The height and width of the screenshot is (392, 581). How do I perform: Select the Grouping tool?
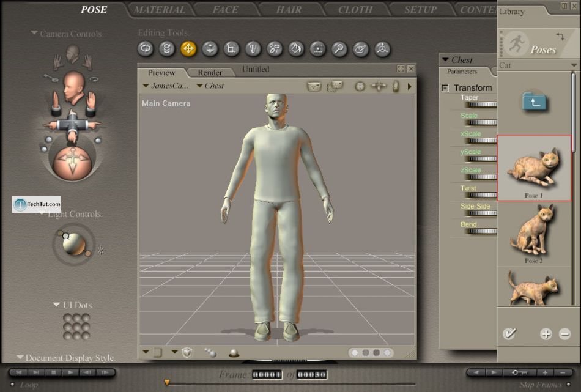tap(317, 49)
